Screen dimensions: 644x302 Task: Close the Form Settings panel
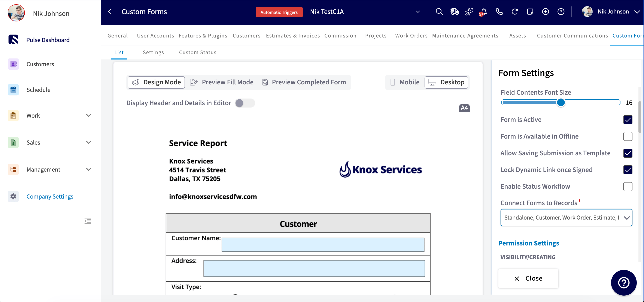(528, 278)
